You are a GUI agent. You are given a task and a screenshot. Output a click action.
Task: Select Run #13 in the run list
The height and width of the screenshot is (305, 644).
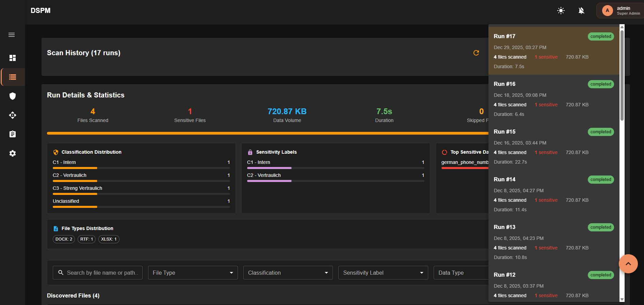(554, 242)
